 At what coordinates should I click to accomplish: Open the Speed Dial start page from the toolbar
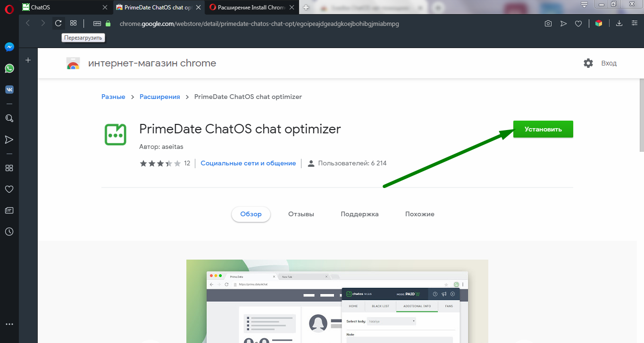click(x=73, y=23)
